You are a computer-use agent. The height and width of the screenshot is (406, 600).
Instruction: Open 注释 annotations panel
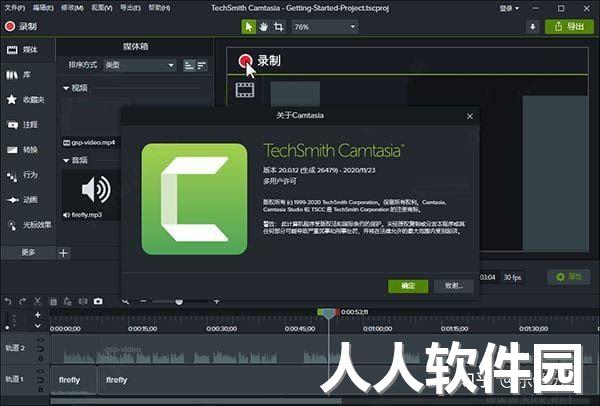click(x=28, y=125)
